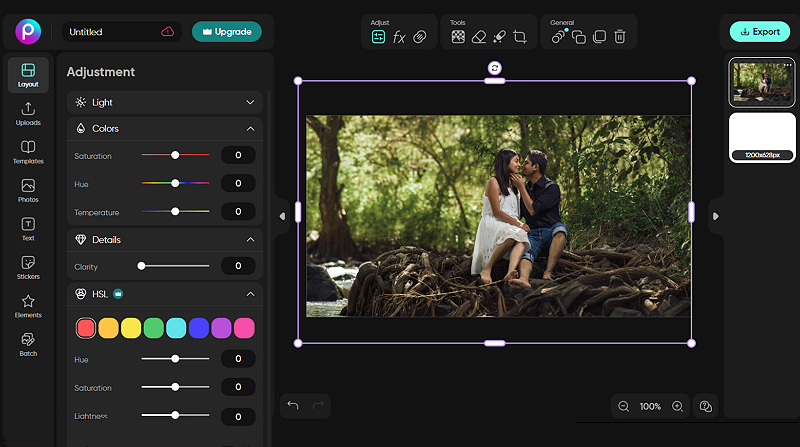Viewport: 800px width, 447px height.
Task: Select the background remover checkerboard tool
Action: (x=458, y=37)
